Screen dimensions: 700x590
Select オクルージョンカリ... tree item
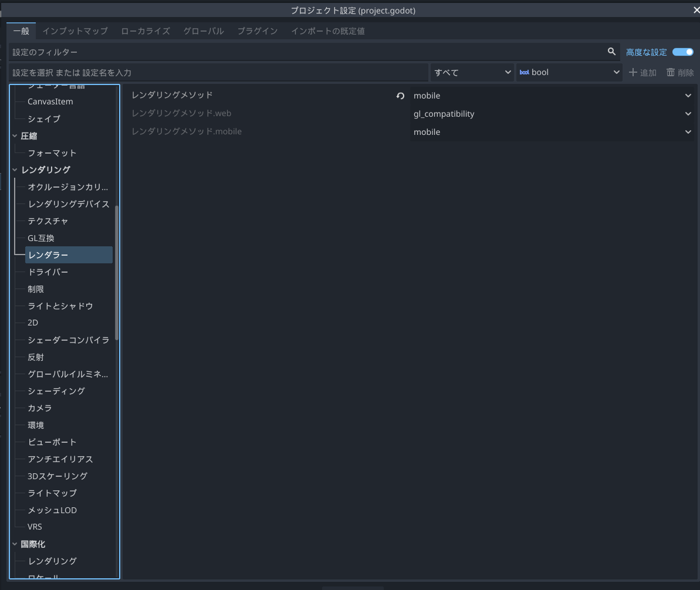point(69,187)
